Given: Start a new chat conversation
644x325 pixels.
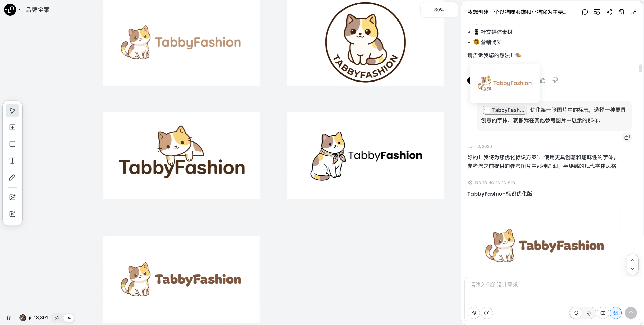Looking at the screenshot, I should tap(585, 12).
